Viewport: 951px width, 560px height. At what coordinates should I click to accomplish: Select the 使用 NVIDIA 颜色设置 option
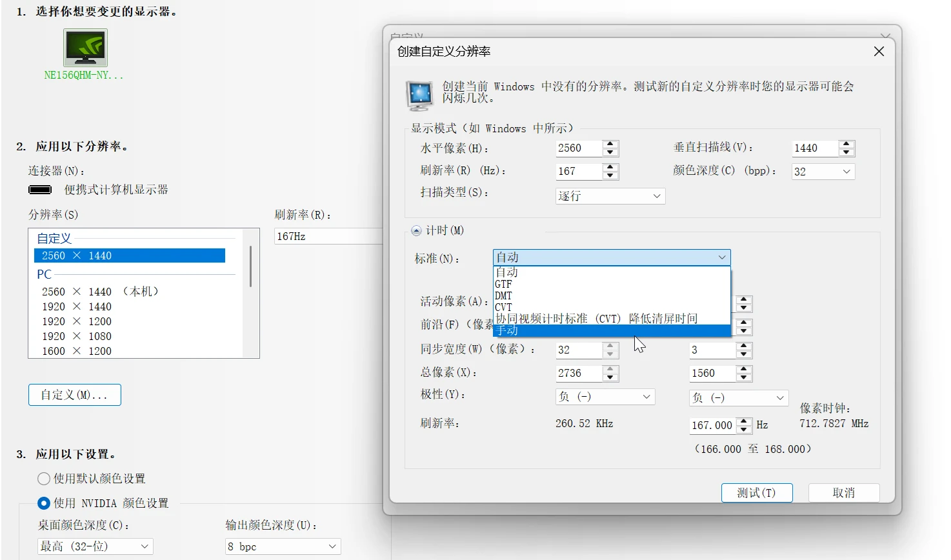coord(43,503)
